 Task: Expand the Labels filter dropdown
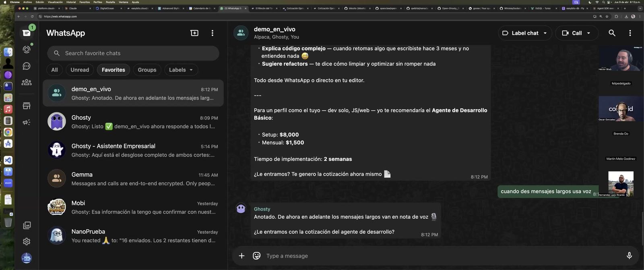click(x=181, y=70)
